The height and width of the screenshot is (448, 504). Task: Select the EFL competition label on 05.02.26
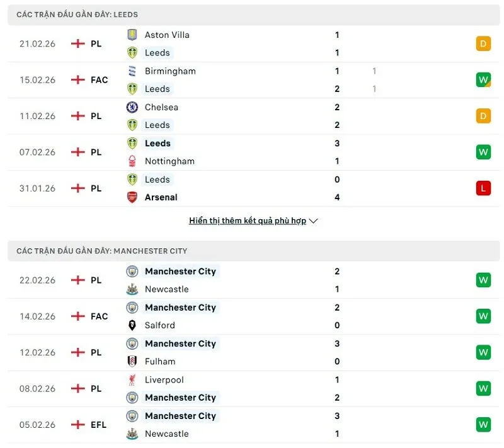coord(97,425)
